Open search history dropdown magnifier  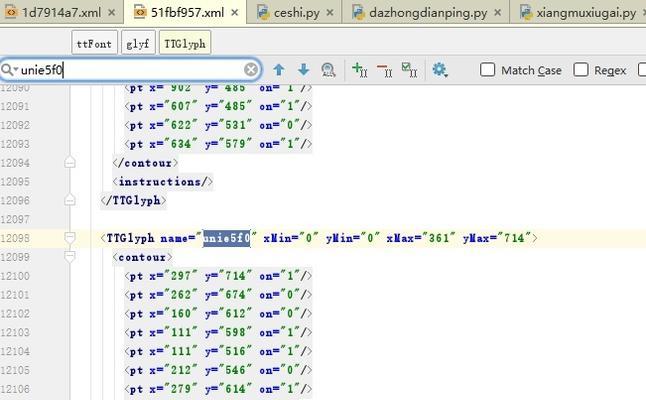(9, 70)
